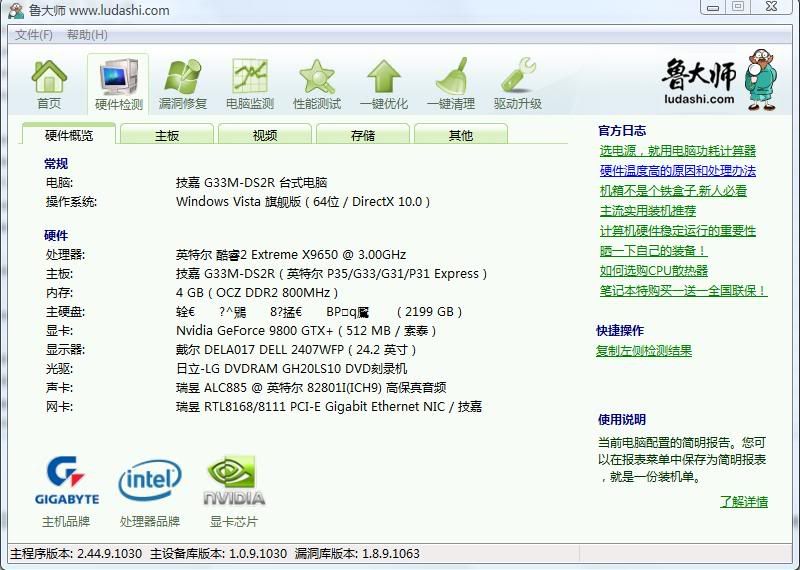Open the 文件(F) menu
The image size is (800, 570).
[x=34, y=35]
